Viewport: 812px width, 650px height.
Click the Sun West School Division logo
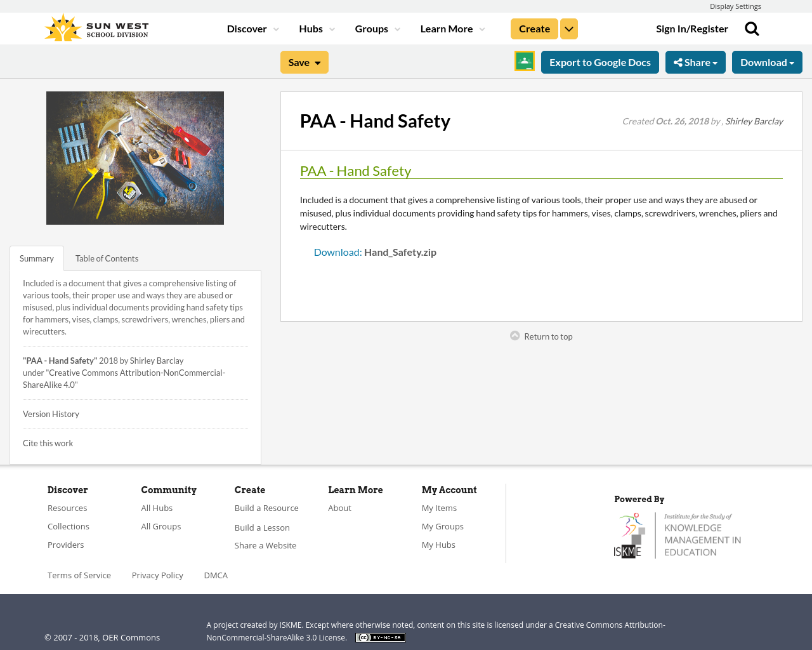[x=95, y=27]
